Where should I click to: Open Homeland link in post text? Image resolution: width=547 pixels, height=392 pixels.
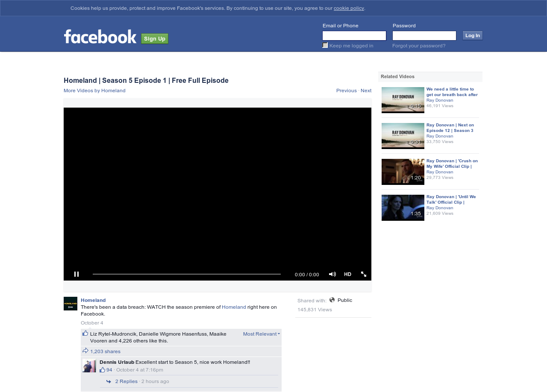(x=234, y=307)
